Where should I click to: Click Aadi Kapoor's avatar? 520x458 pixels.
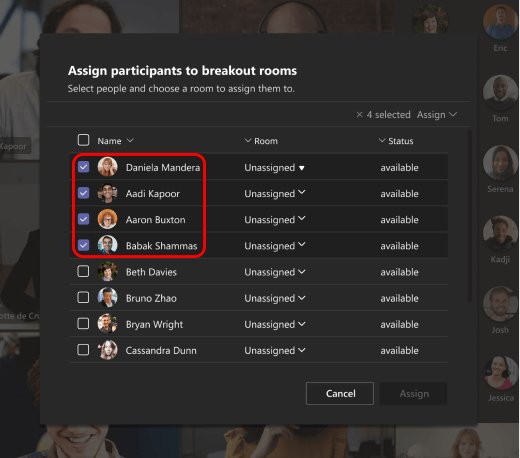107,193
